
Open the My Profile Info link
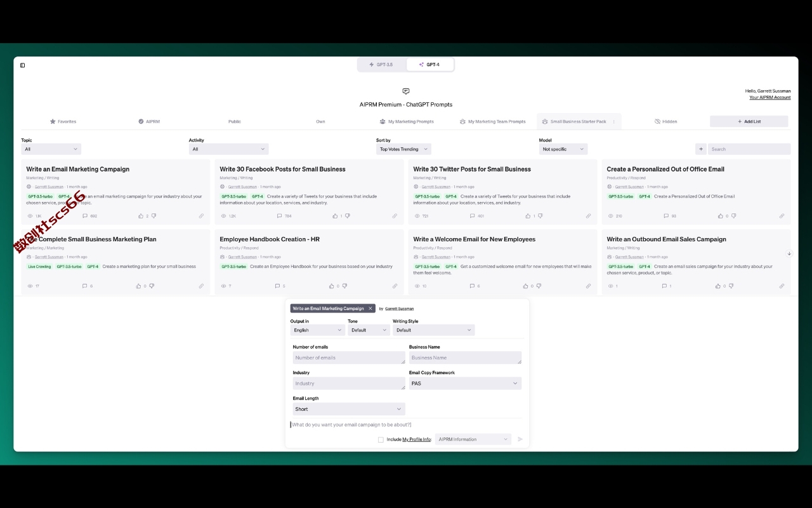pyautogui.click(x=417, y=439)
